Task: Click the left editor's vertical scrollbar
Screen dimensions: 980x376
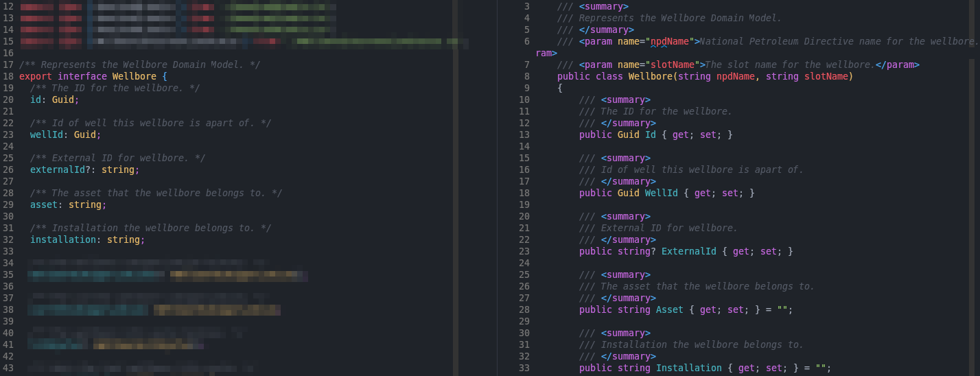Action: click(x=456, y=188)
